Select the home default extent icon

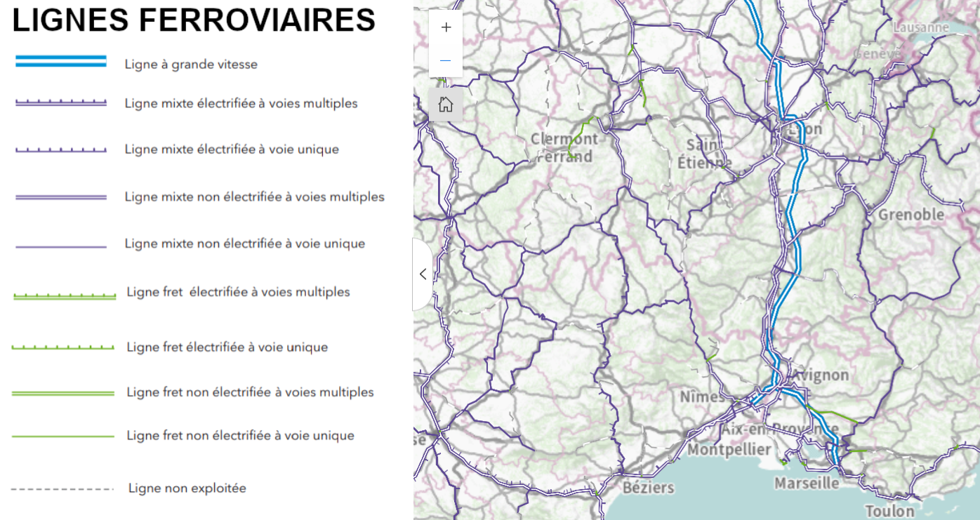pos(446,103)
